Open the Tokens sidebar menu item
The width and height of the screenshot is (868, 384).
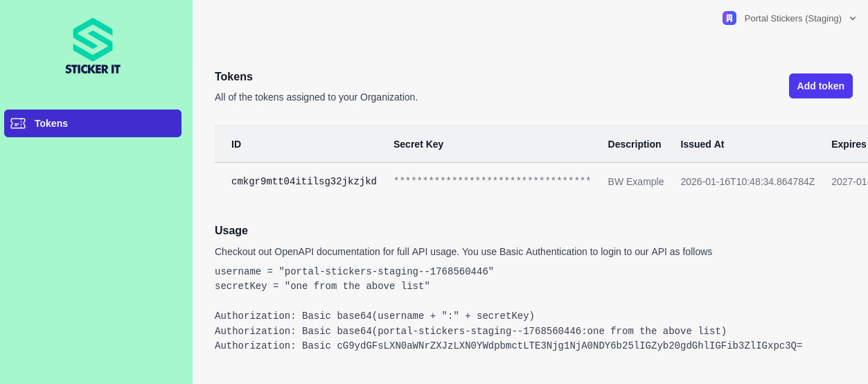click(93, 123)
